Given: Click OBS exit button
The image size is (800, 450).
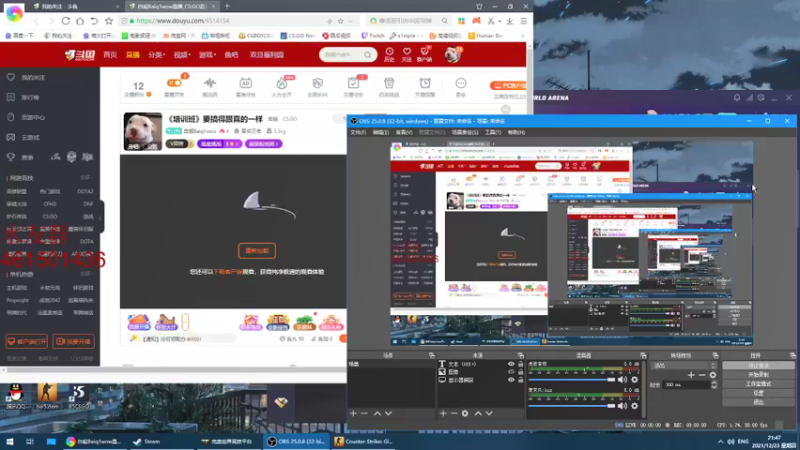Looking at the screenshot, I should [x=758, y=402].
